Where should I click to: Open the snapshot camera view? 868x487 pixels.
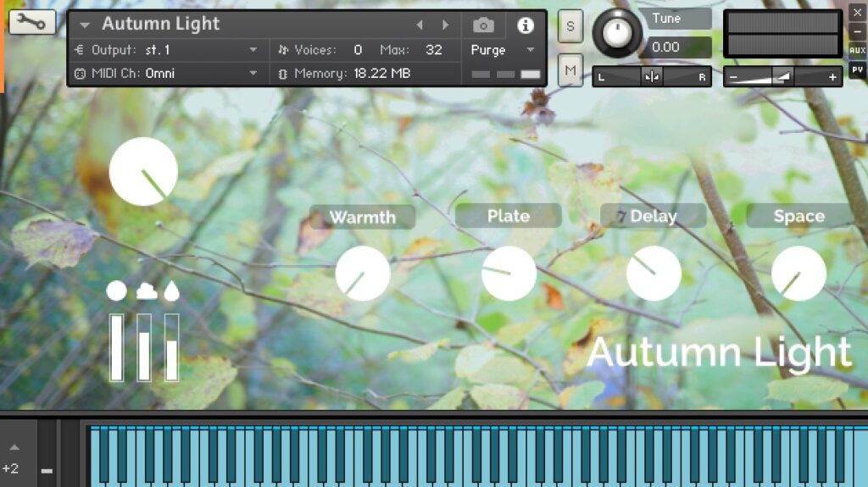[x=483, y=25]
